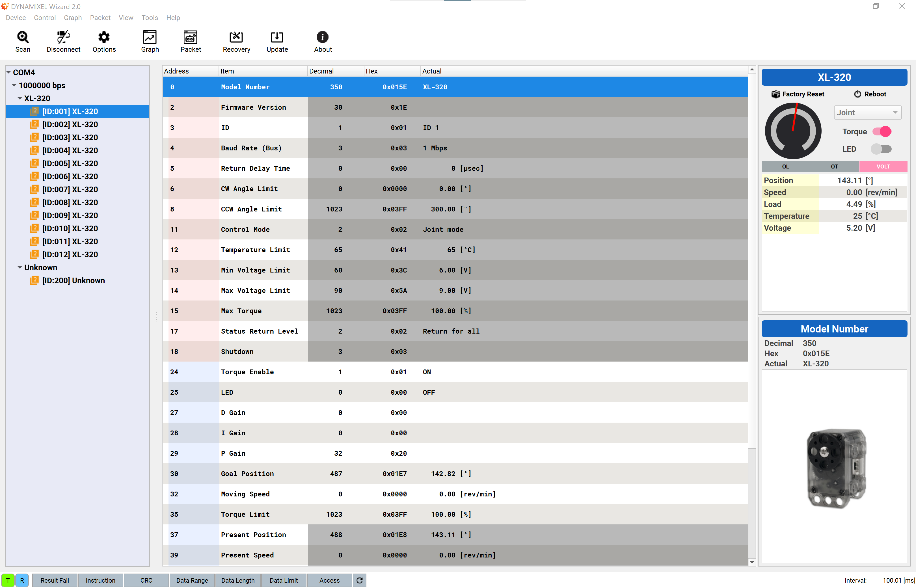
Task: Collapse the 1000000 bps node
Action: click(14, 85)
